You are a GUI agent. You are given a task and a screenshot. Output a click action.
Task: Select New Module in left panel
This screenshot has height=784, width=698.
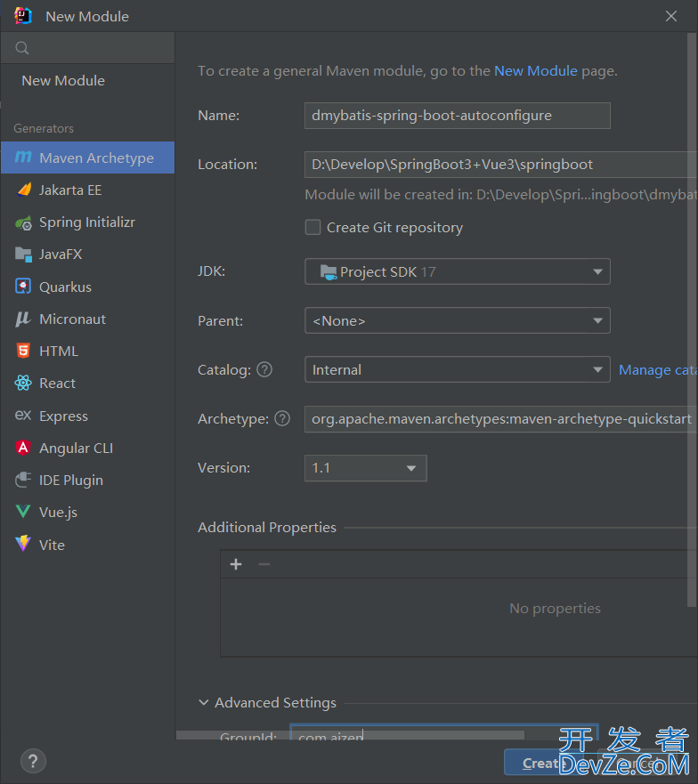pos(63,80)
